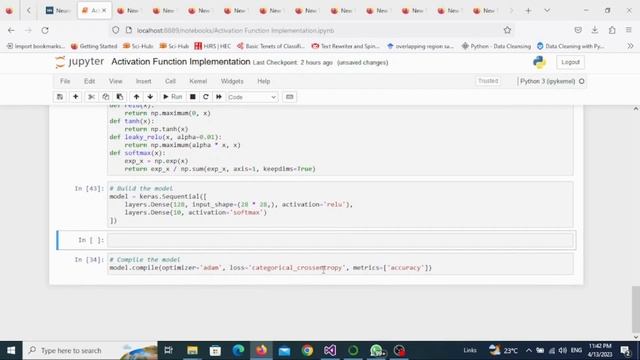The height and width of the screenshot is (360, 640).
Task: Open the Windows Start menu
Action: pos(11,350)
